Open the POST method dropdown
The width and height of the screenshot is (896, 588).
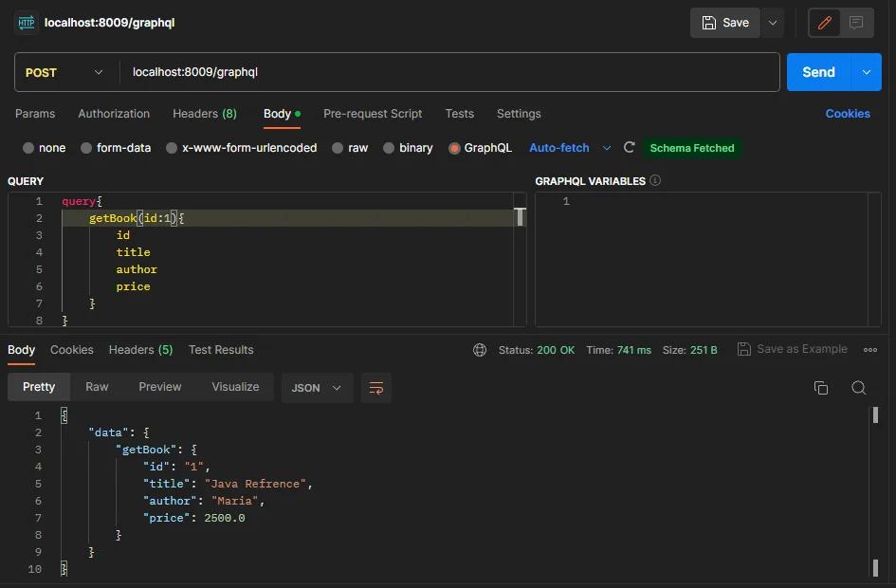coord(64,73)
